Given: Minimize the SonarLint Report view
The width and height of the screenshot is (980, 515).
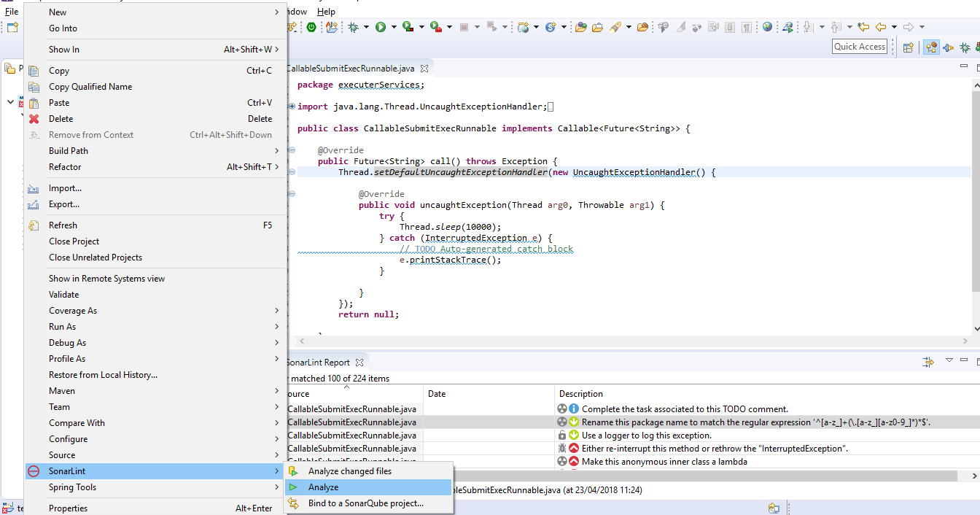Looking at the screenshot, I should 965,360.
